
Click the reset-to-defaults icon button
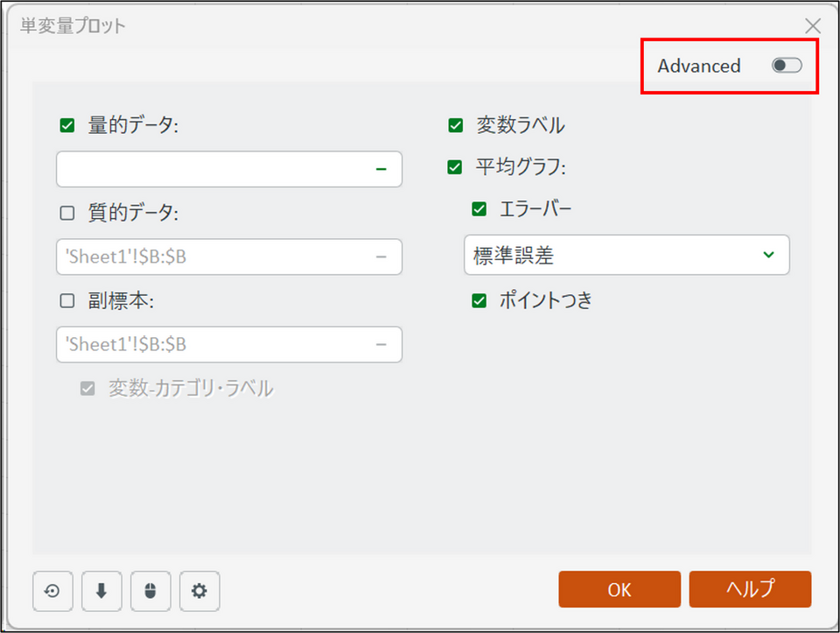(52, 591)
